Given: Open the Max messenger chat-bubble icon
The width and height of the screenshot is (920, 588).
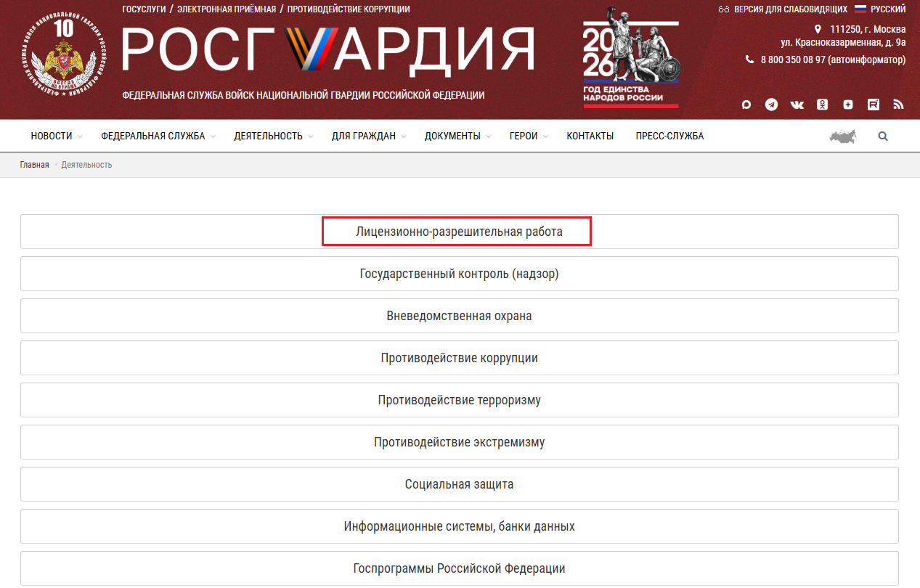Looking at the screenshot, I should (x=746, y=105).
